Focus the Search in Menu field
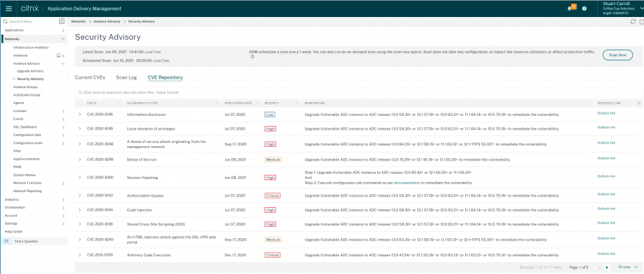The width and height of the screenshot is (644, 274). click(31, 21)
